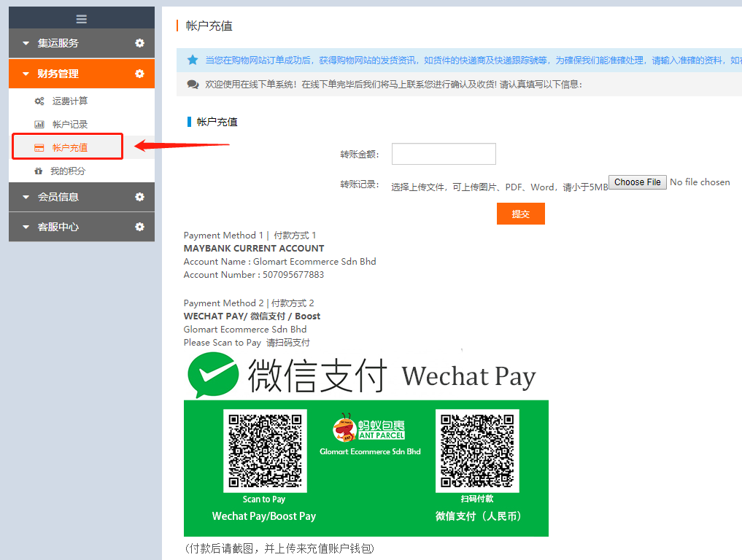Expand the 客服中心 section arrow
The width and height of the screenshot is (742, 560).
26,227
